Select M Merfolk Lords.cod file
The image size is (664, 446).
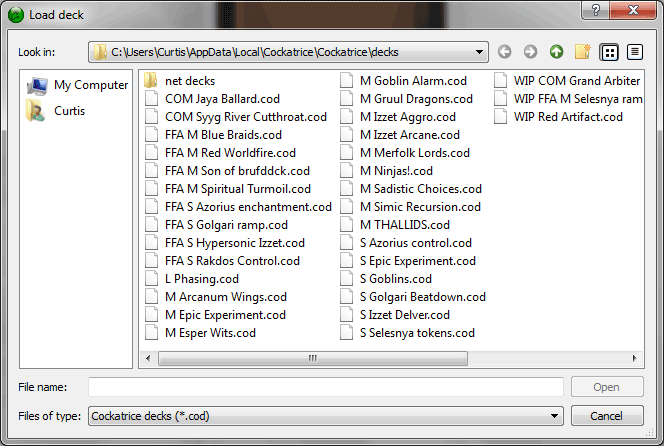click(405, 153)
